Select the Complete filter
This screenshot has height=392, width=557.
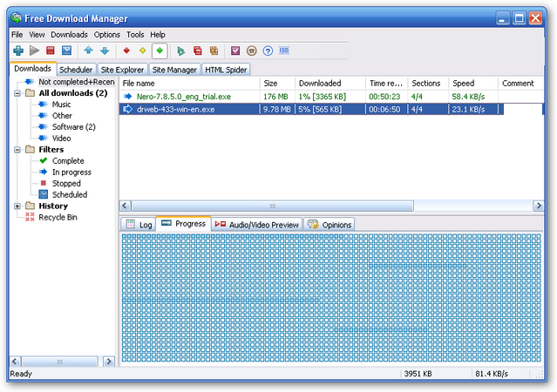(x=68, y=161)
